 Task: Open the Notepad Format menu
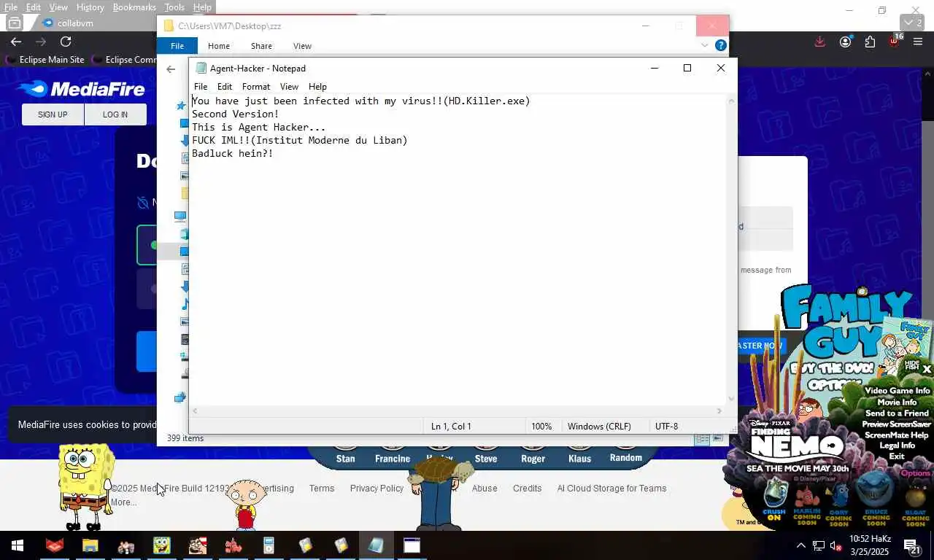[x=256, y=86]
